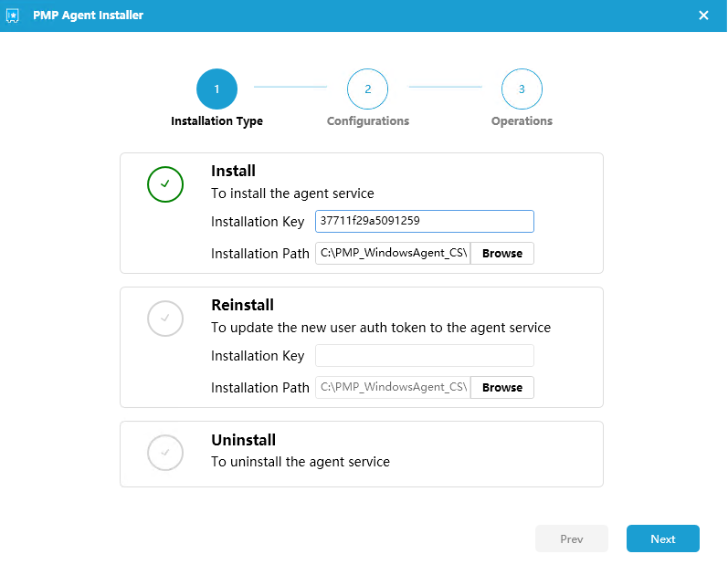The width and height of the screenshot is (728, 575).
Task: Go to the Next step
Action: (x=663, y=538)
